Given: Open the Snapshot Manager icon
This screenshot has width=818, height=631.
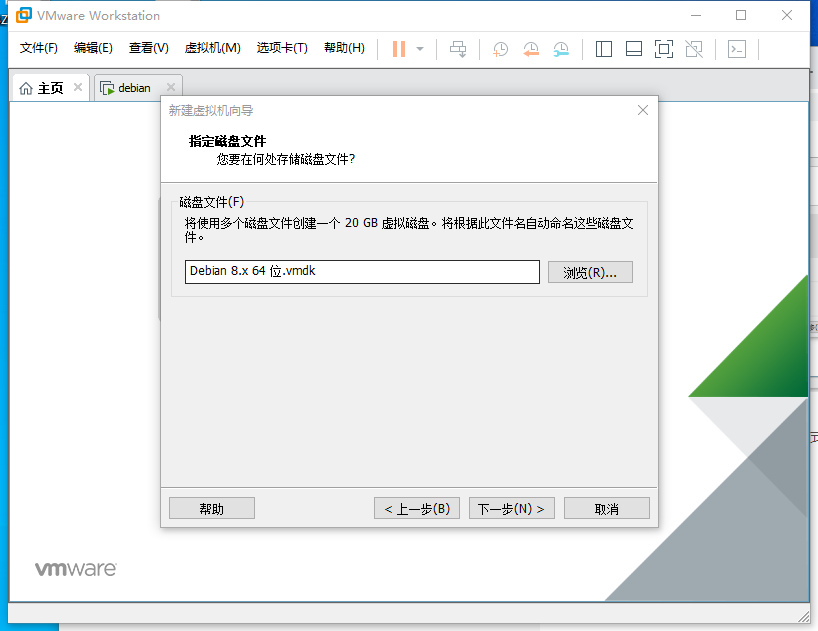Looking at the screenshot, I should point(561,48).
